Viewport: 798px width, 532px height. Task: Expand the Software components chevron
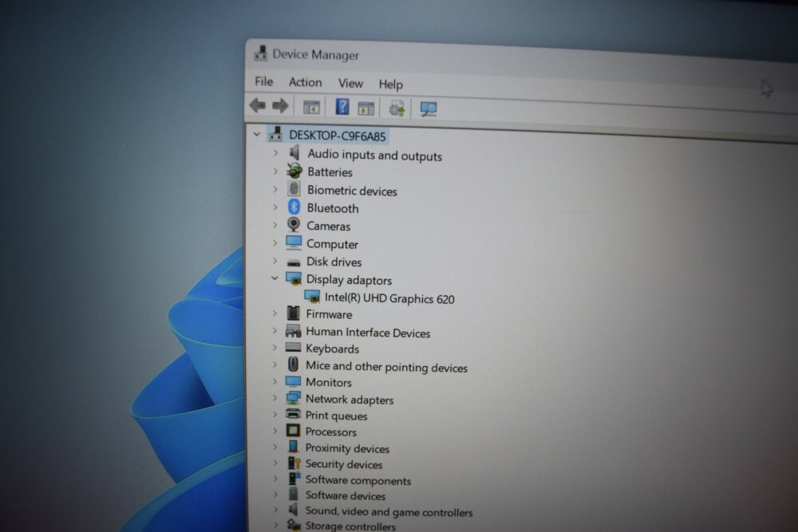click(275, 479)
